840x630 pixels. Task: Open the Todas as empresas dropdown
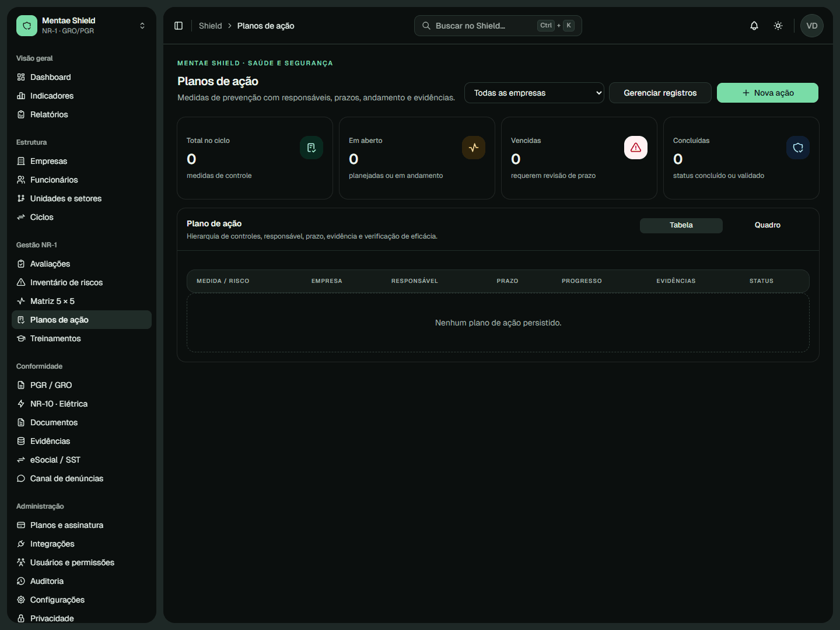click(x=534, y=93)
